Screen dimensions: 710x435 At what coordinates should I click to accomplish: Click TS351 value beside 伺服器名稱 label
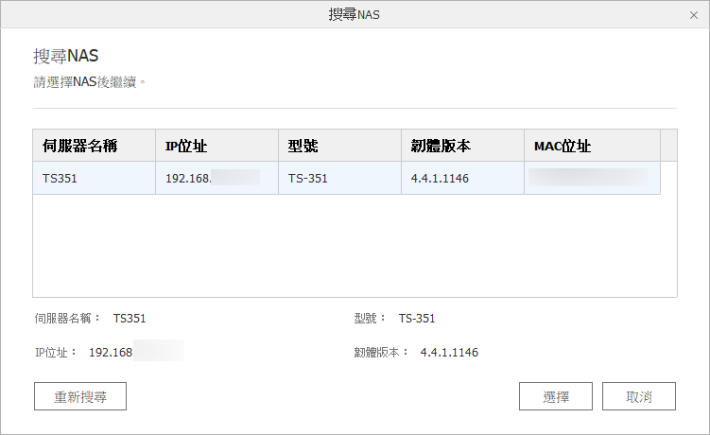click(130, 318)
